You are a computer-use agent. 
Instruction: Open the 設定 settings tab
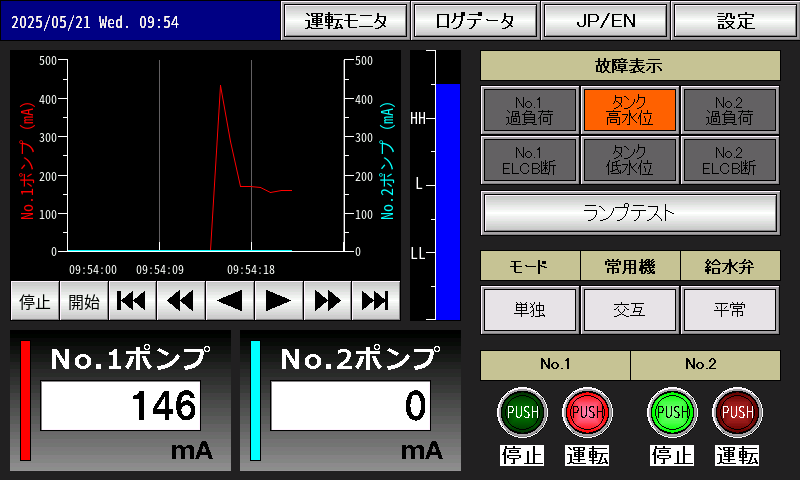click(x=736, y=21)
